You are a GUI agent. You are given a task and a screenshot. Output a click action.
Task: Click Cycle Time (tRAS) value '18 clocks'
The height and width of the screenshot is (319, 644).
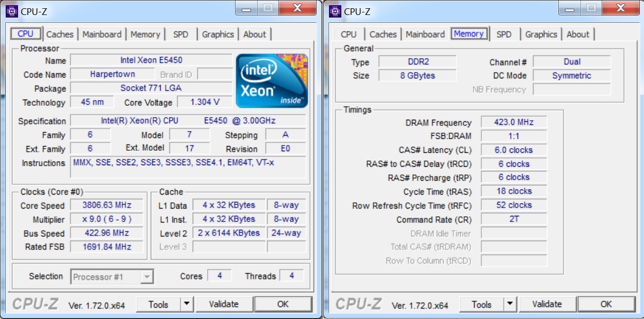514,192
